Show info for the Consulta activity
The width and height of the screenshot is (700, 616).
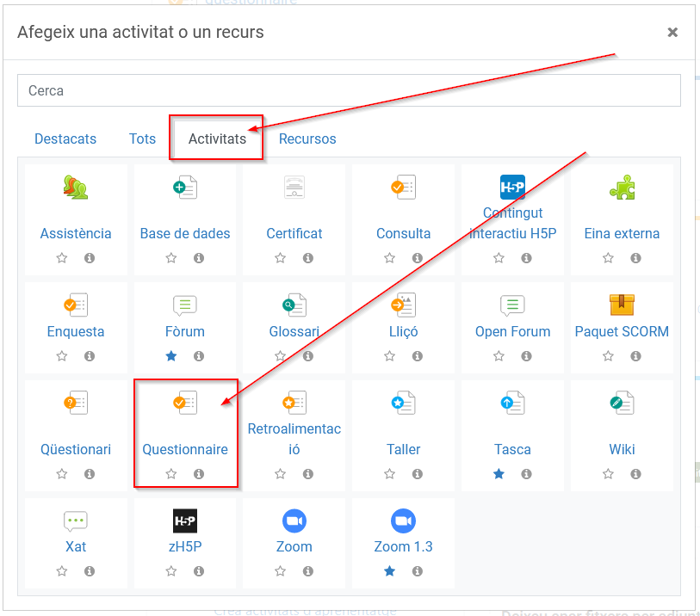coord(418,258)
